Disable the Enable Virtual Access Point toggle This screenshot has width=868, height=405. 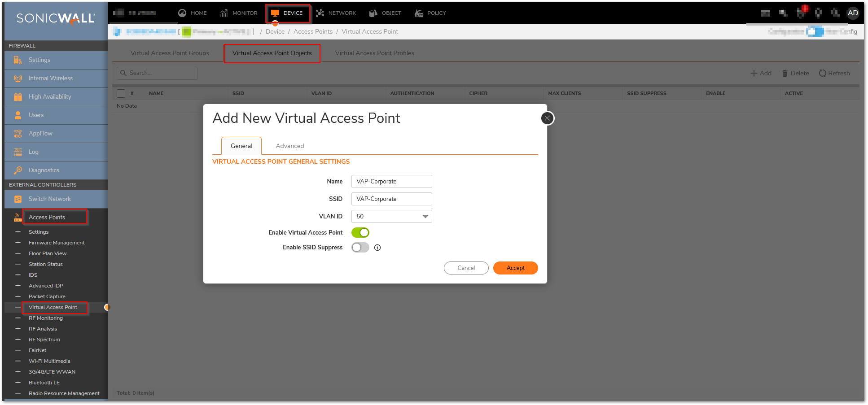coord(360,233)
